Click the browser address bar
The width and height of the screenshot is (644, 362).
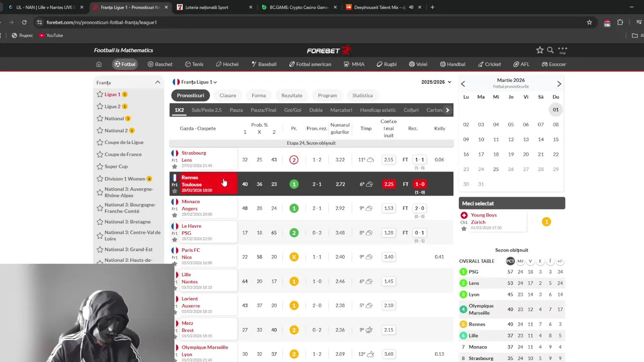pyautogui.click(x=312, y=22)
